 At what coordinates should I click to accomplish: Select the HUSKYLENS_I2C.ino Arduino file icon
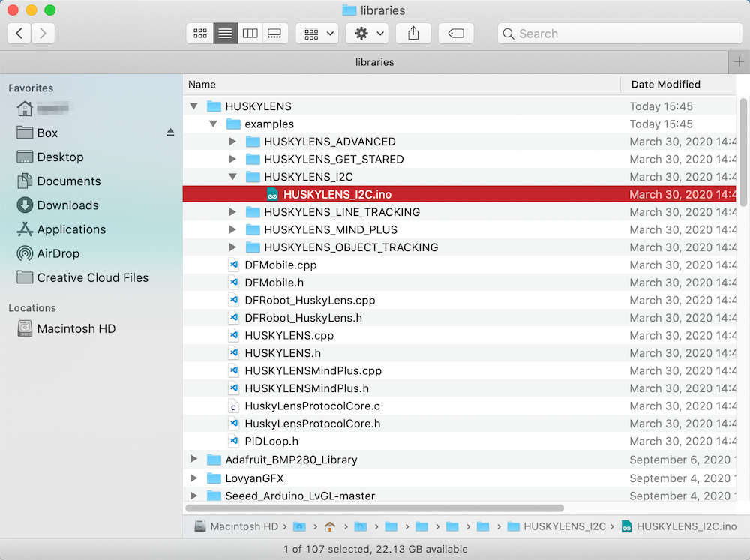[272, 195]
